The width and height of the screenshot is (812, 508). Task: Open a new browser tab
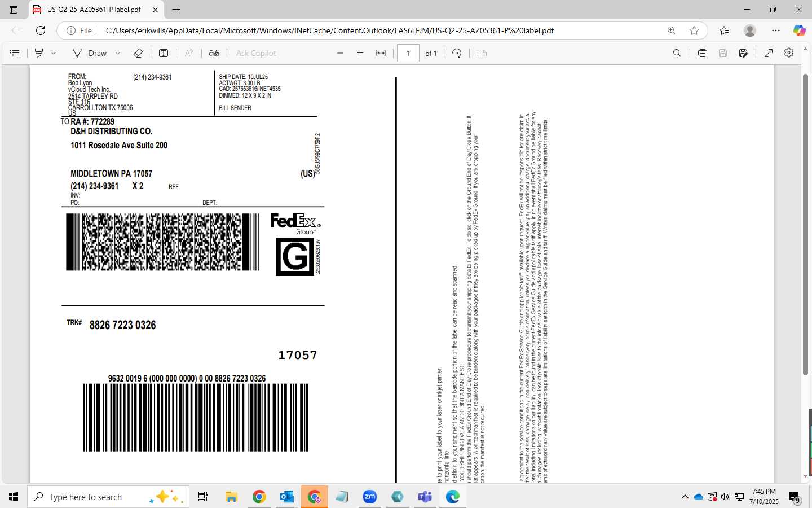176,10
